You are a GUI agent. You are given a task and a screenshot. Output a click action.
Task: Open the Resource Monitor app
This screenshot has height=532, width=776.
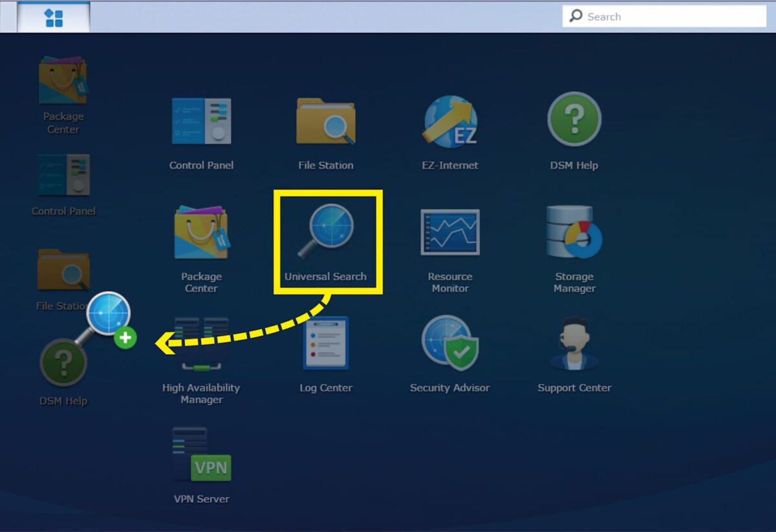pos(450,251)
